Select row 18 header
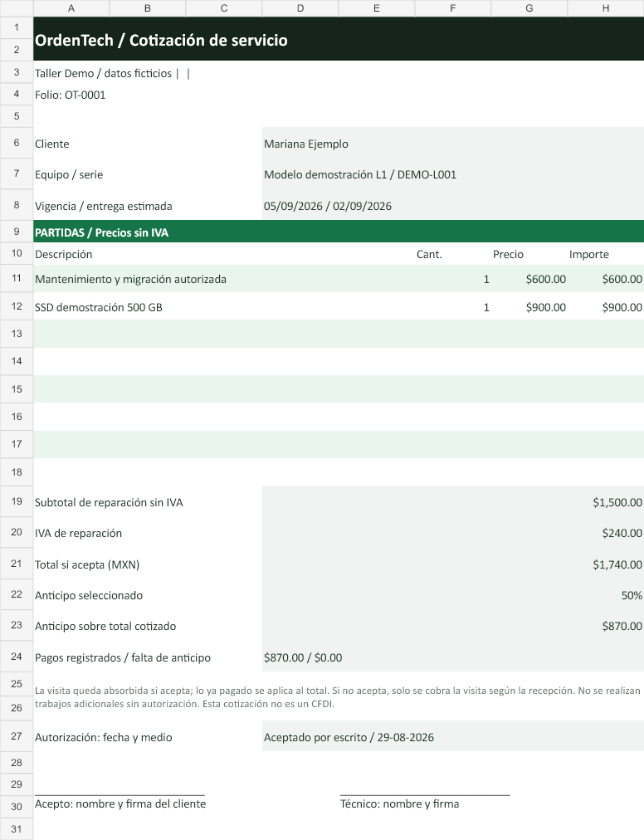The image size is (644, 840). 17,472
